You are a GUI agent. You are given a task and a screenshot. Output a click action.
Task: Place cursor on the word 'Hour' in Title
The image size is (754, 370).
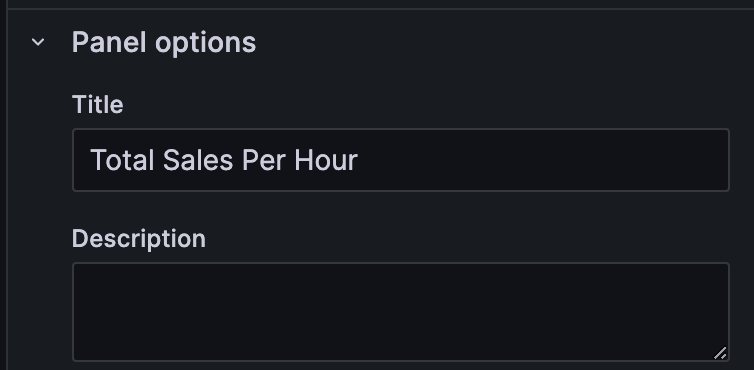click(x=326, y=160)
